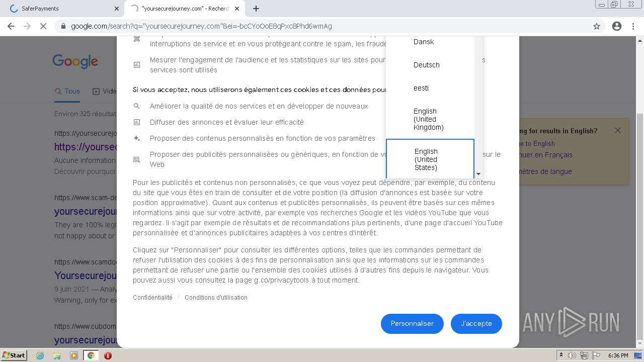Click the Google logo
This screenshot has height=362, width=644.
coord(75,61)
